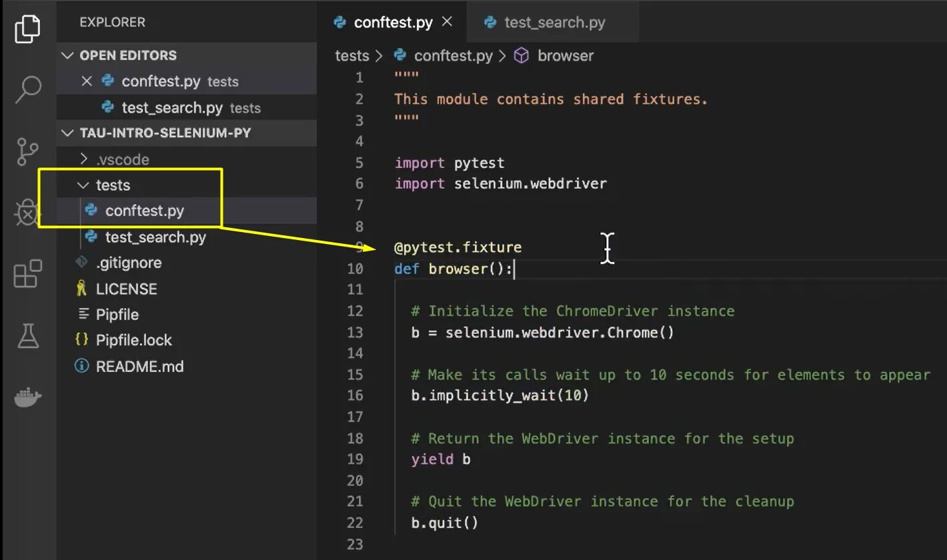Click line number 13 in the gutter
The height and width of the screenshot is (560, 947).
point(355,332)
